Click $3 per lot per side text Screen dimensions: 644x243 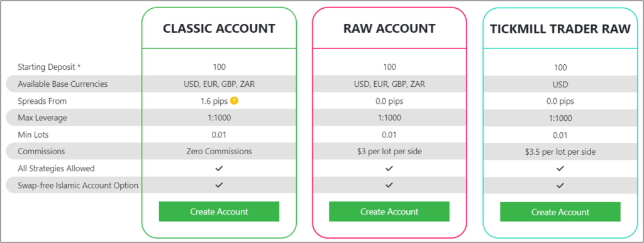[x=389, y=151]
